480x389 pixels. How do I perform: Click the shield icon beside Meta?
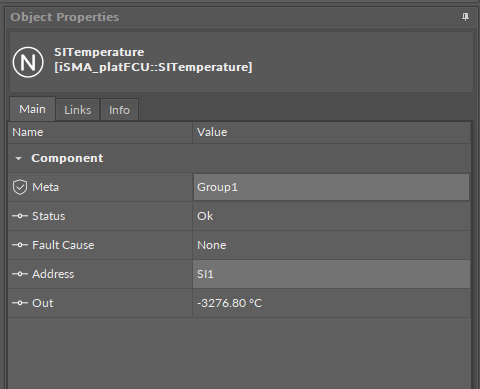20,187
